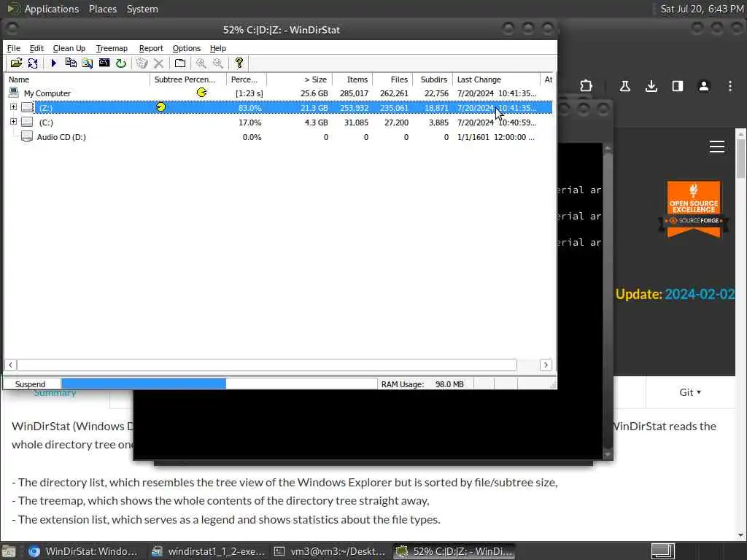This screenshot has width=747, height=560.
Task: Open the Edit menu
Action: tap(36, 48)
